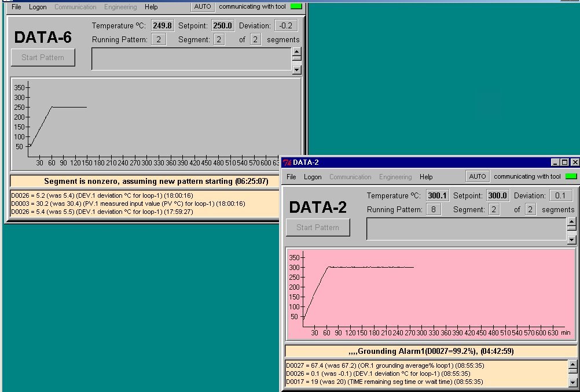
Task: Click total segments value in DATA-2
Action: [530, 209]
